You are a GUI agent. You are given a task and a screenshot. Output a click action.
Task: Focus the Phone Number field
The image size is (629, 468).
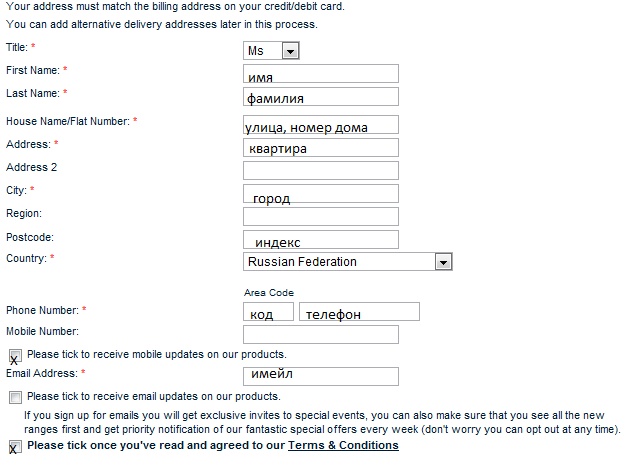[359, 312]
